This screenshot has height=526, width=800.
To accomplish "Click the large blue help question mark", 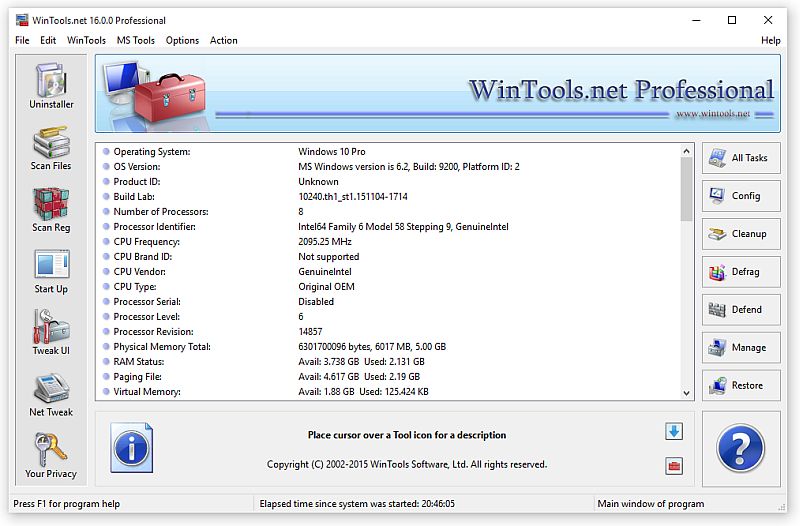I will (x=741, y=448).
